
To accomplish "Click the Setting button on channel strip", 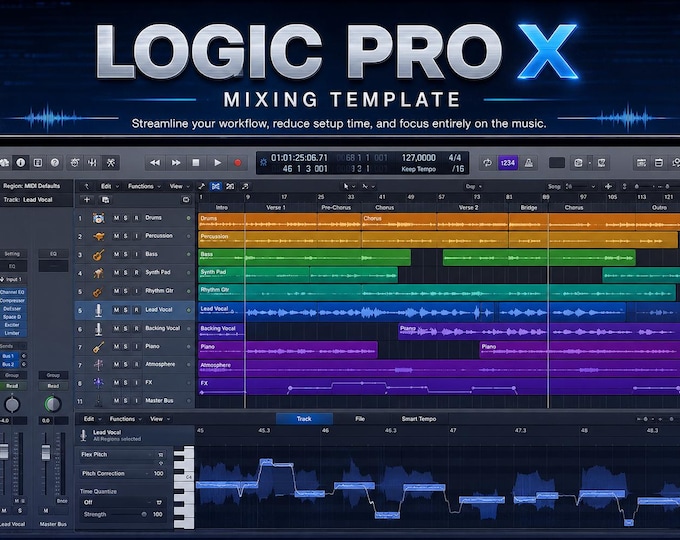I will pyautogui.click(x=12, y=254).
